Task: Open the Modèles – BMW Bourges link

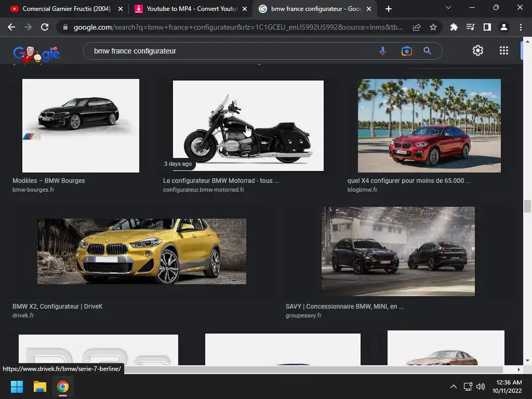Action: click(x=49, y=180)
